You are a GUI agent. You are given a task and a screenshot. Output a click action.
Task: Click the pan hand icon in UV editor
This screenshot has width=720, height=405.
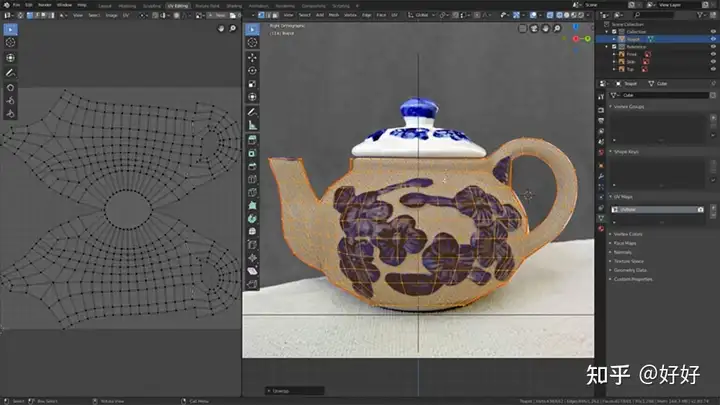pyautogui.click(x=221, y=28)
